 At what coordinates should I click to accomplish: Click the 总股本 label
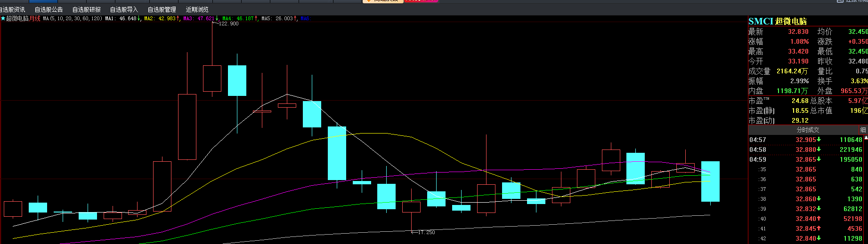click(x=821, y=101)
